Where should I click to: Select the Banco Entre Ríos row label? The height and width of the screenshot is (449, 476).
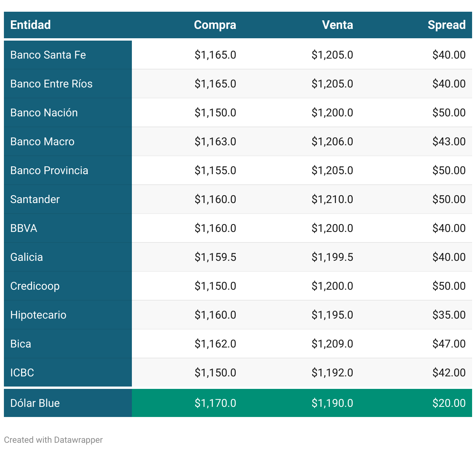pyautogui.click(x=51, y=84)
